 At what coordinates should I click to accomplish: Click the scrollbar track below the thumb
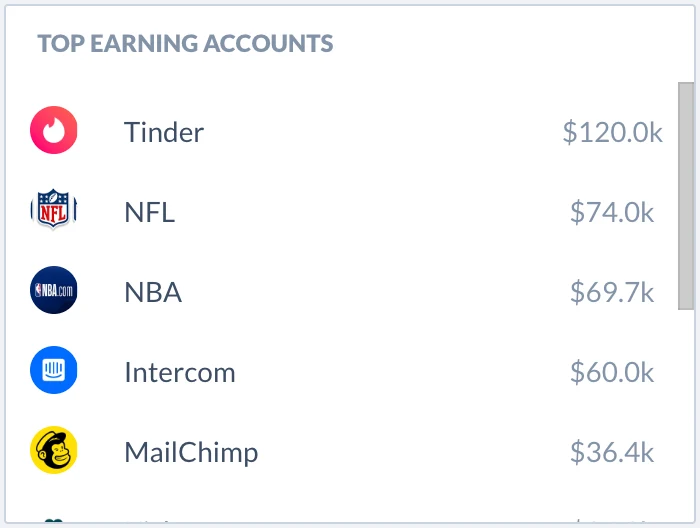click(686, 415)
